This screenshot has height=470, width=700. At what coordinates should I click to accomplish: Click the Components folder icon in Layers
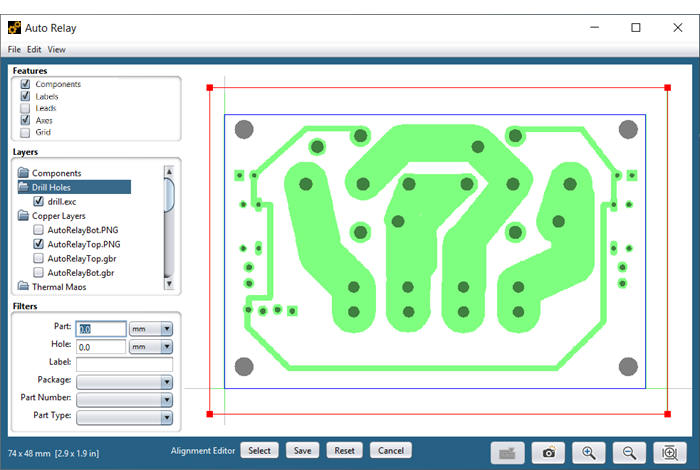(x=23, y=172)
